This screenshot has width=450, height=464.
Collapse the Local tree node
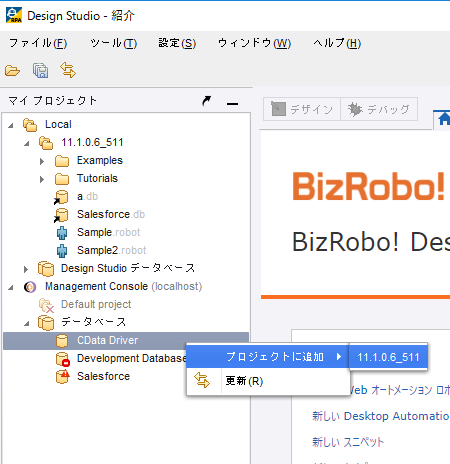11,125
